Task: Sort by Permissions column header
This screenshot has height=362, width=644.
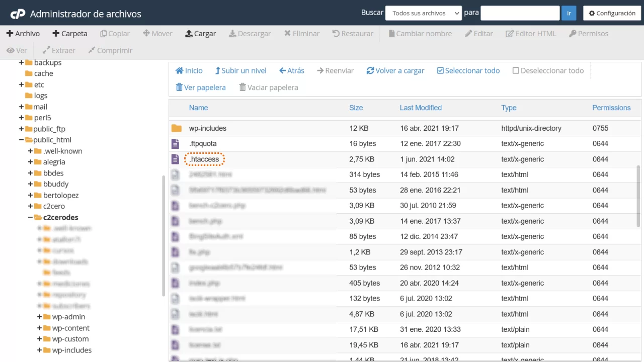Action: 611,108
